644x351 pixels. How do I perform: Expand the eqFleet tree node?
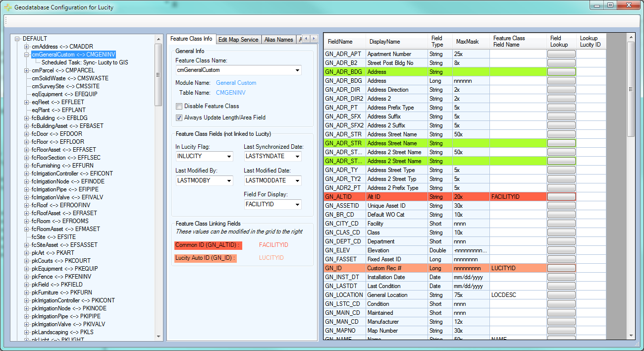[26, 102]
